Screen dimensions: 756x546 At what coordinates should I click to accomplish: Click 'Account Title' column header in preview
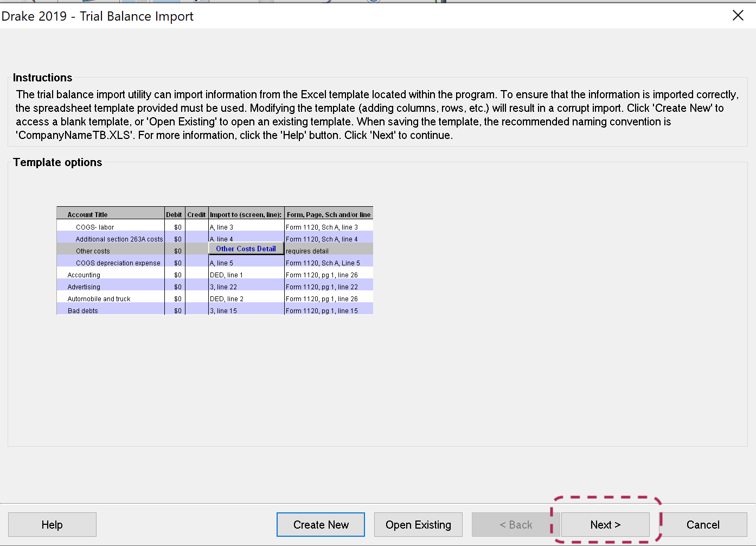pyautogui.click(x=87, y=215)
